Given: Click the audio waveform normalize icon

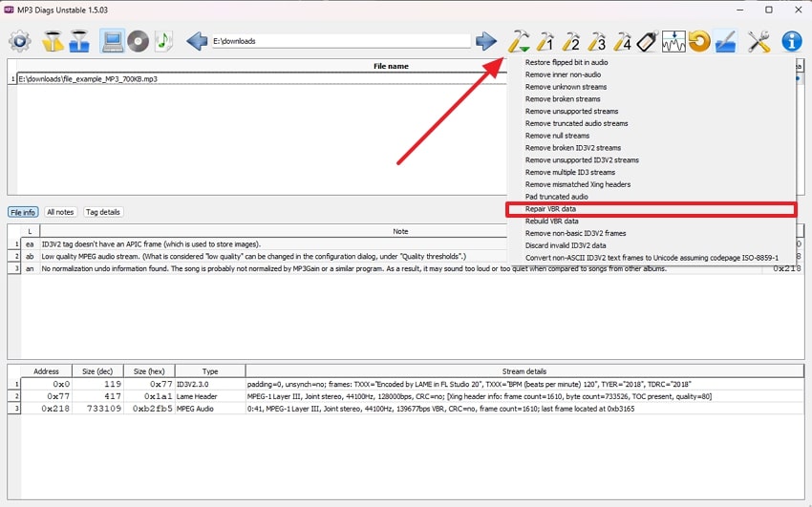Looking at the screenshot, I should [673, 41].
